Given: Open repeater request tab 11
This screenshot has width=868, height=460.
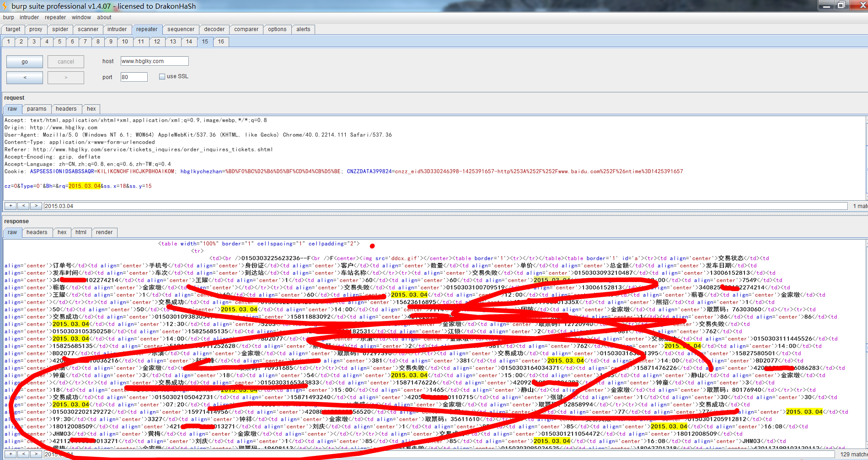Looking at the screenshot, I should [x=141, y=42].
